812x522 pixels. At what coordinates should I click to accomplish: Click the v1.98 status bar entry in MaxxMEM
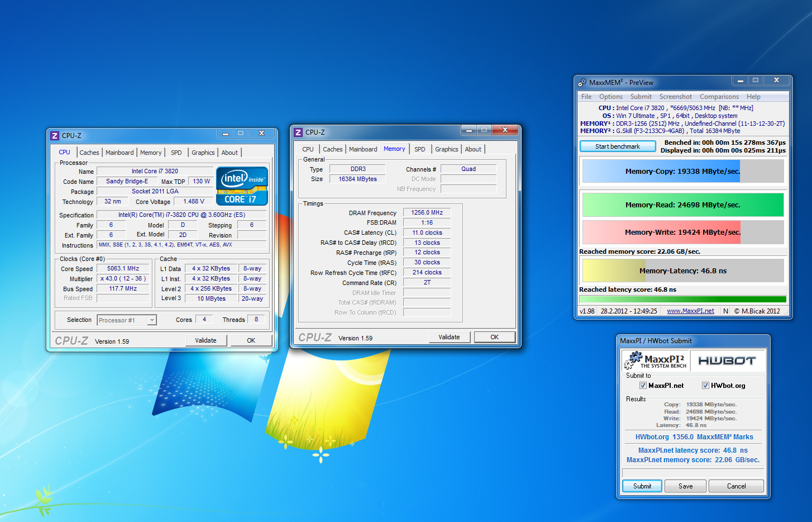(x=587, y=311)
